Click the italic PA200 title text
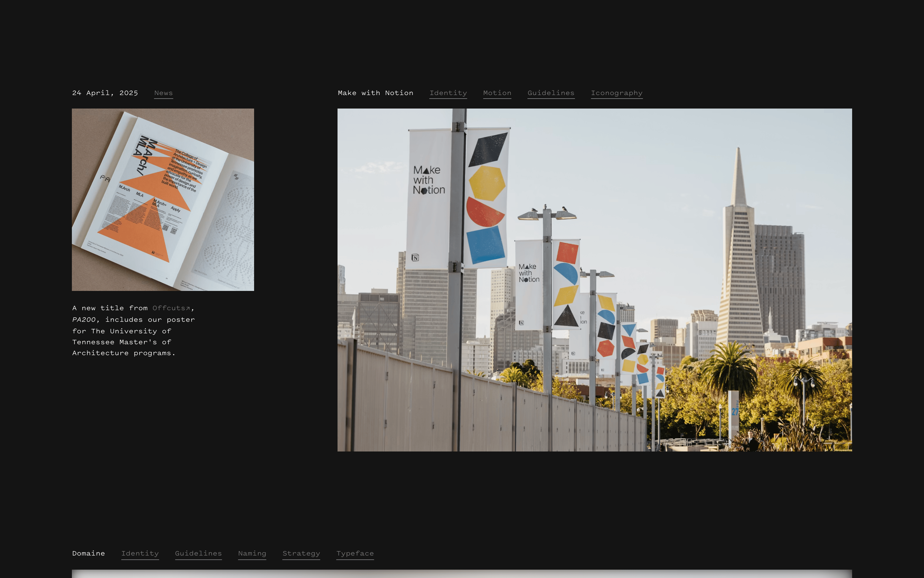 click(84, 320)
